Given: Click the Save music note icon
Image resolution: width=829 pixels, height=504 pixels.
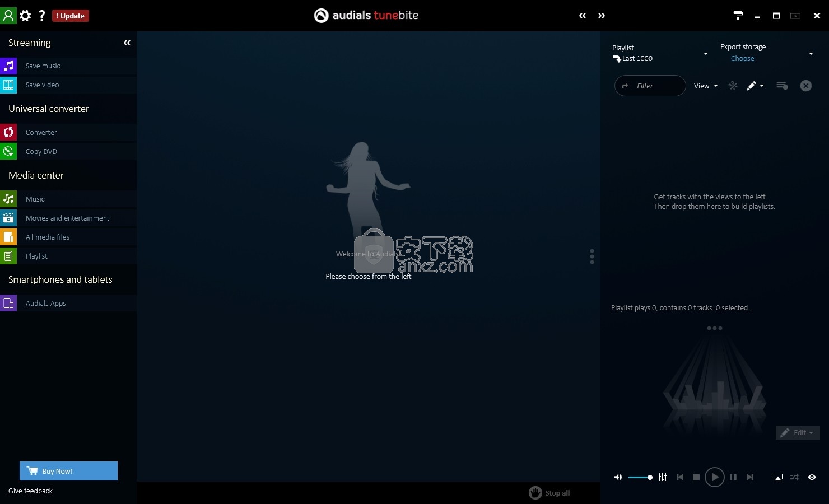Looking at the screenshot, I should pos(8,66).
